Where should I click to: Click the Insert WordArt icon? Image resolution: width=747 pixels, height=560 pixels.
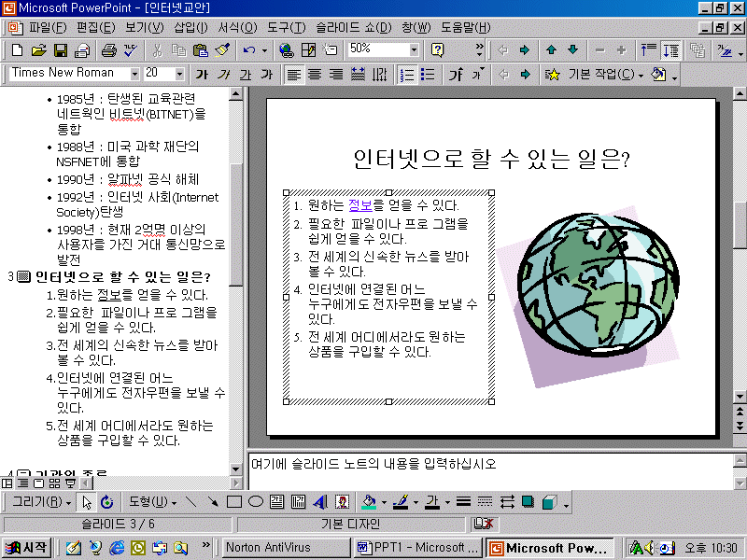[321, 502]
